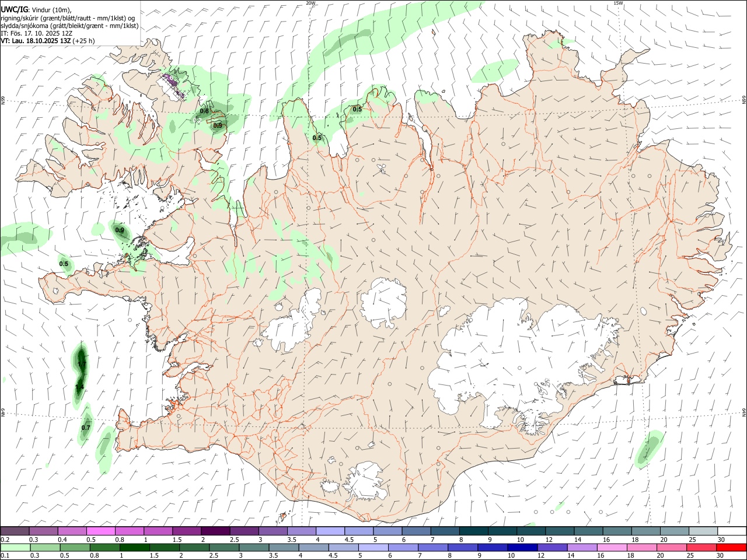Select the 'rigning/skúrir' legend description line
The image size is (747, 560).
tap(67, 18)
